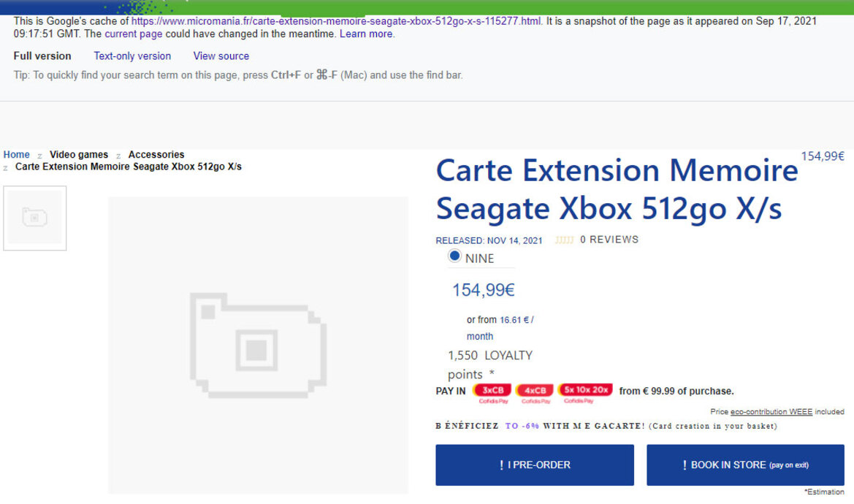Open the small product thumbnail on left

[34, 218]
